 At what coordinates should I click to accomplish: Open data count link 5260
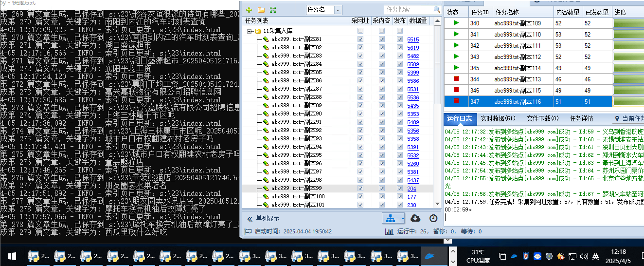413,164
